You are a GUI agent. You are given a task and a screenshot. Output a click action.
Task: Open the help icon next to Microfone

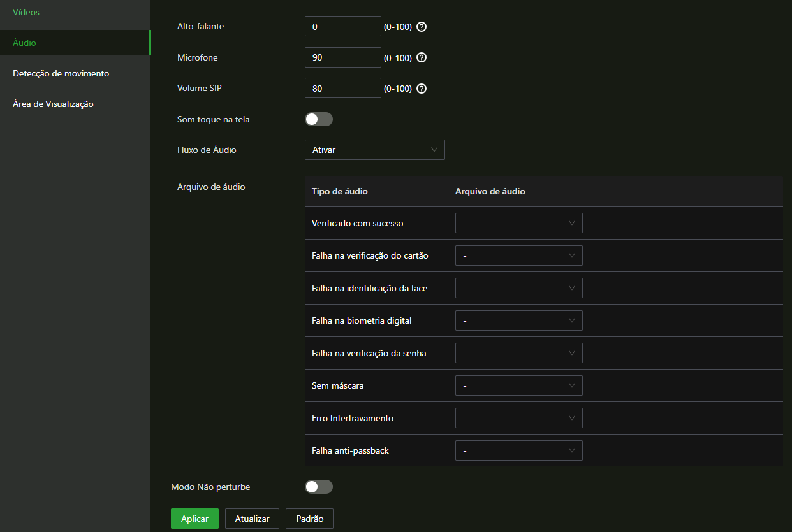[x=421, y=57]
